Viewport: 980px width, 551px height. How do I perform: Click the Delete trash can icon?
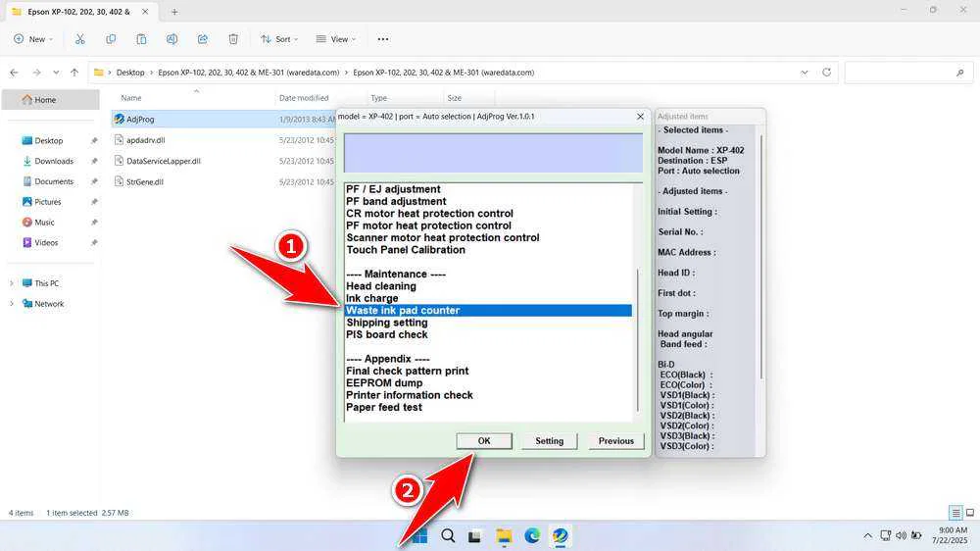(x=233, y=39)
